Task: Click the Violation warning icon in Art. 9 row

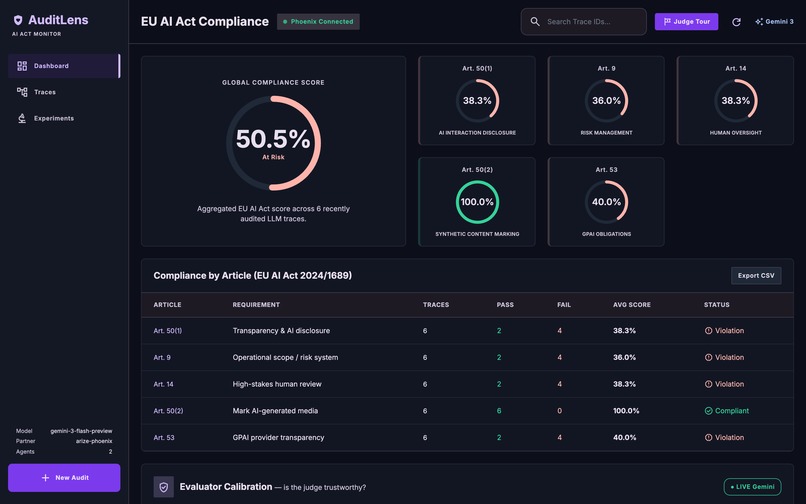Action: coord(708,357)
